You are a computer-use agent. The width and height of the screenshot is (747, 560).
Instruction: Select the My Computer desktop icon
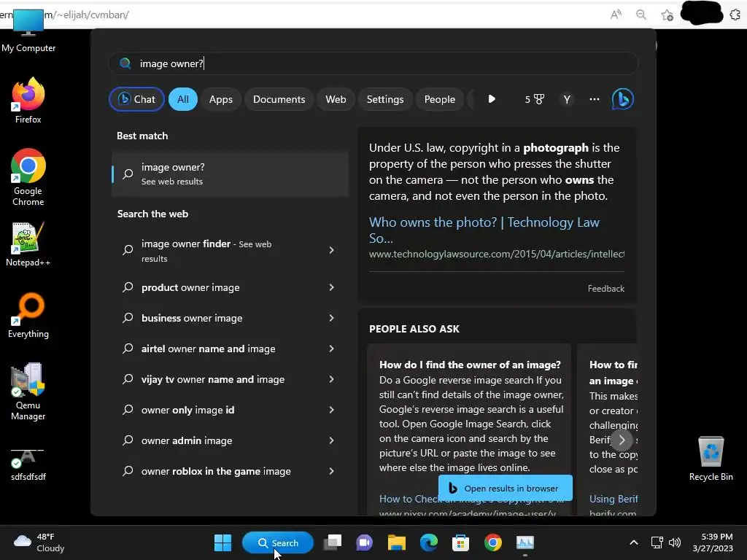click(28, 29)
